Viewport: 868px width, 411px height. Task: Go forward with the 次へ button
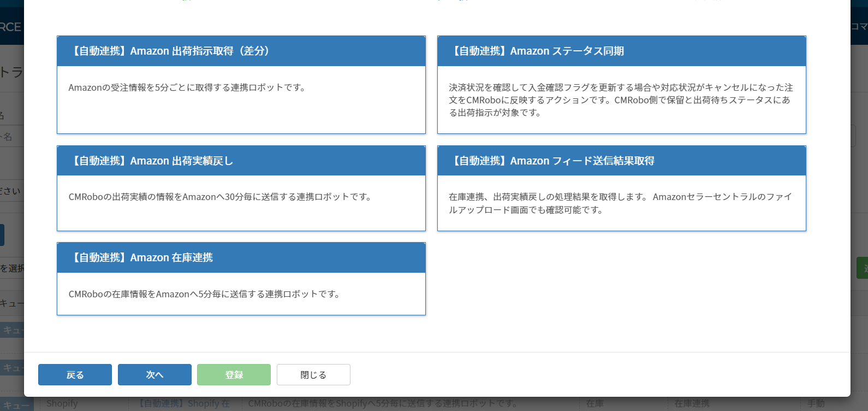154,375
